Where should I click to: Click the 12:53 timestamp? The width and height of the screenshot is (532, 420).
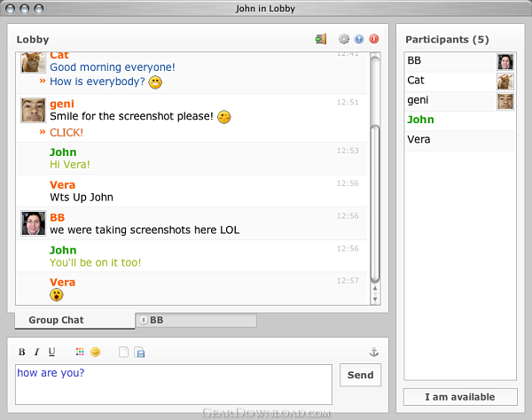tap(348, 151)
